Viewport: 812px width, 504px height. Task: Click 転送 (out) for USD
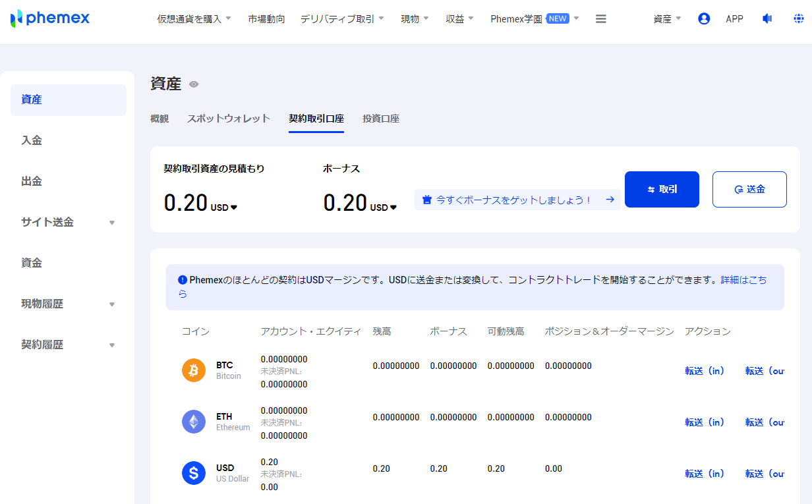click(765, 474)
